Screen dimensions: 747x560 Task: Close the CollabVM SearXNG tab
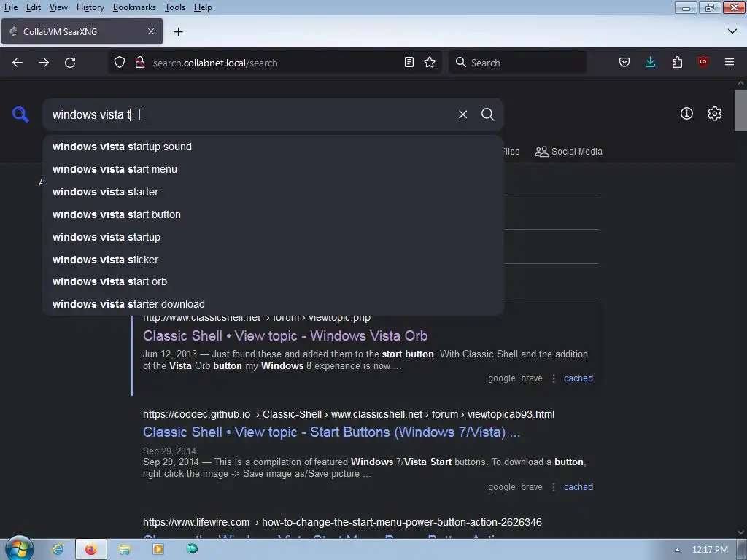point(151,31)
